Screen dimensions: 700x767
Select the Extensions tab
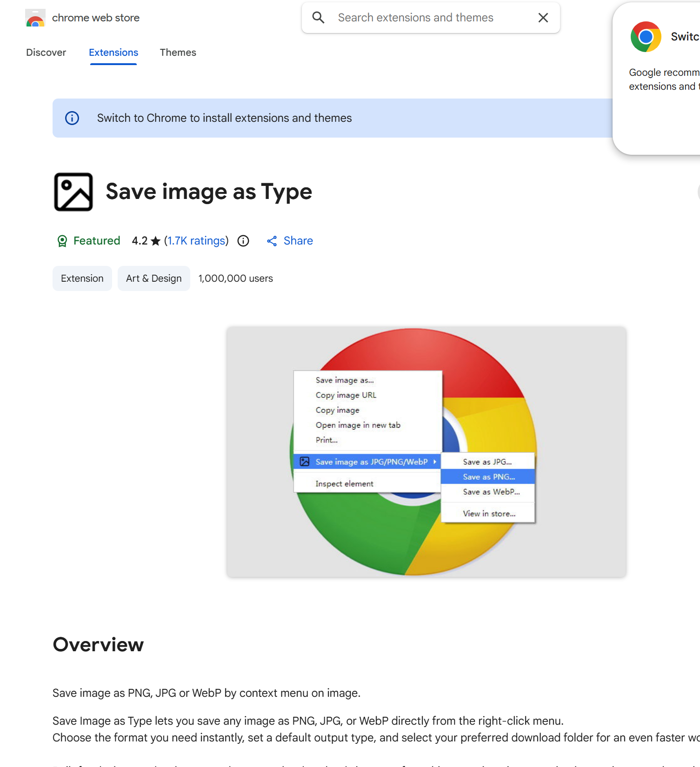click(x=113, y=53)
